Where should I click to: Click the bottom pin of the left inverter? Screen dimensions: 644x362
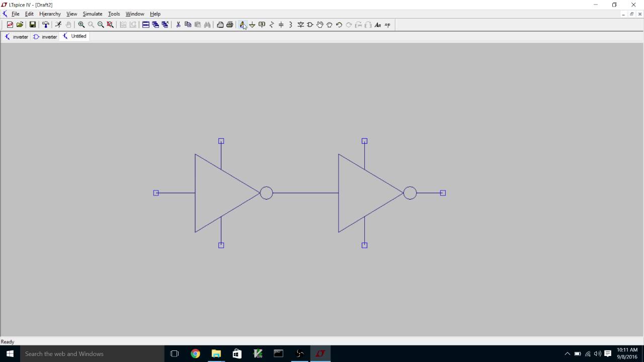(221, 245)
